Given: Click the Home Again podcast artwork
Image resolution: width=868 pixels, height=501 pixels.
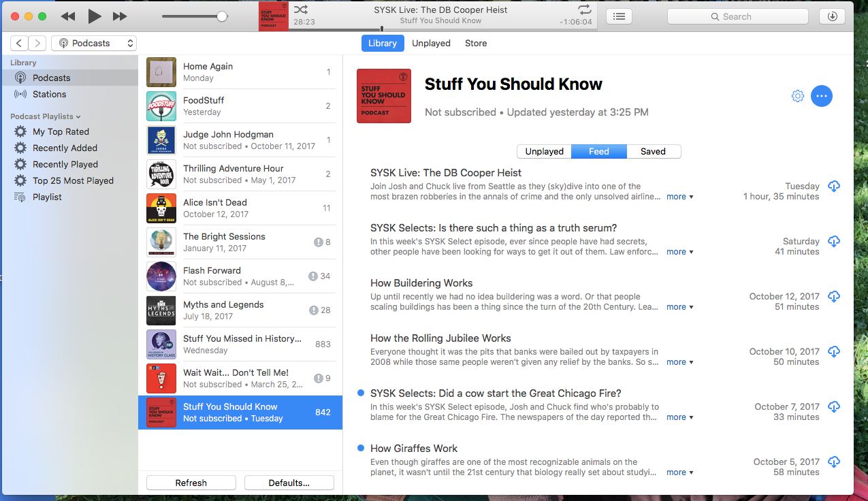Looking at the screenshot, I should coord(161,72).
